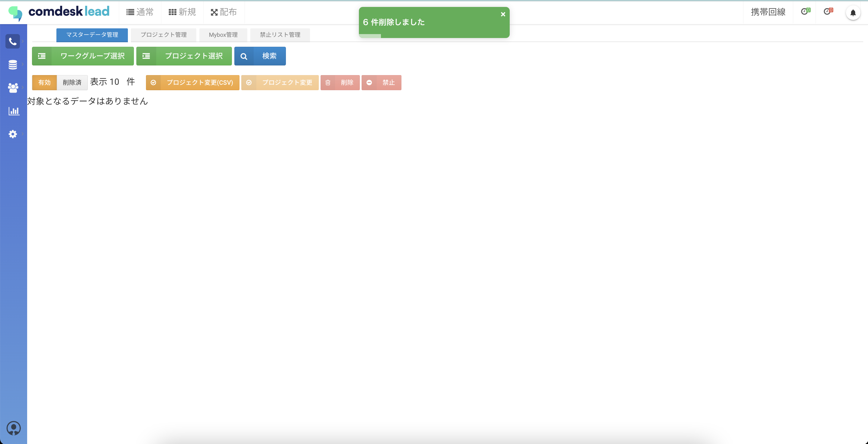Viewport: 868px width, 444px height.
Task: Open the notification bell icon
Action: pyautogui.click(x=853, y=13)
